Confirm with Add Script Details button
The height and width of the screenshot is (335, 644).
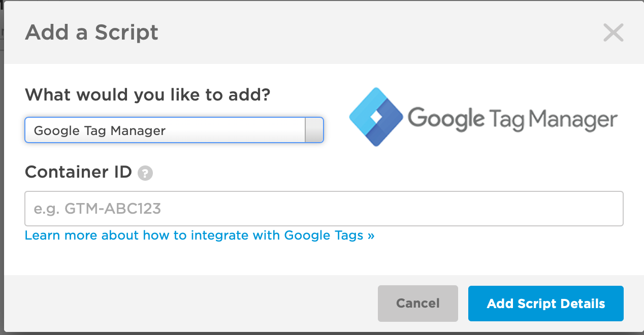pos(545,304)
